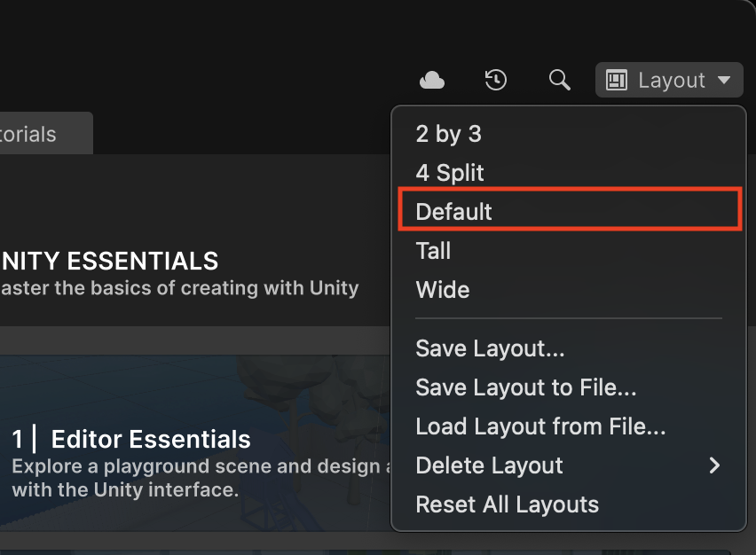756x555 pixels.
Task: Switch to the Tutorials tab
Action: click(x=35, y=135)
